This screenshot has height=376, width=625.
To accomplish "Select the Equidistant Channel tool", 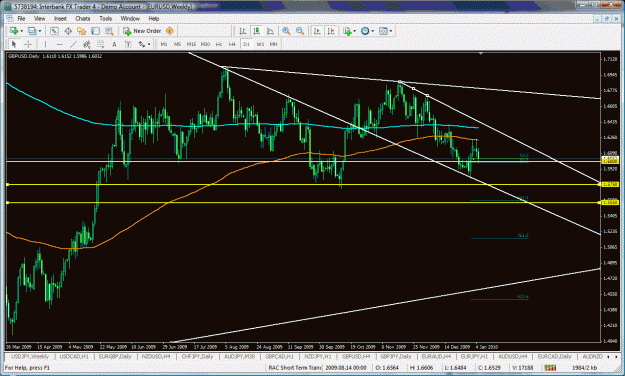I will point(86,44).
